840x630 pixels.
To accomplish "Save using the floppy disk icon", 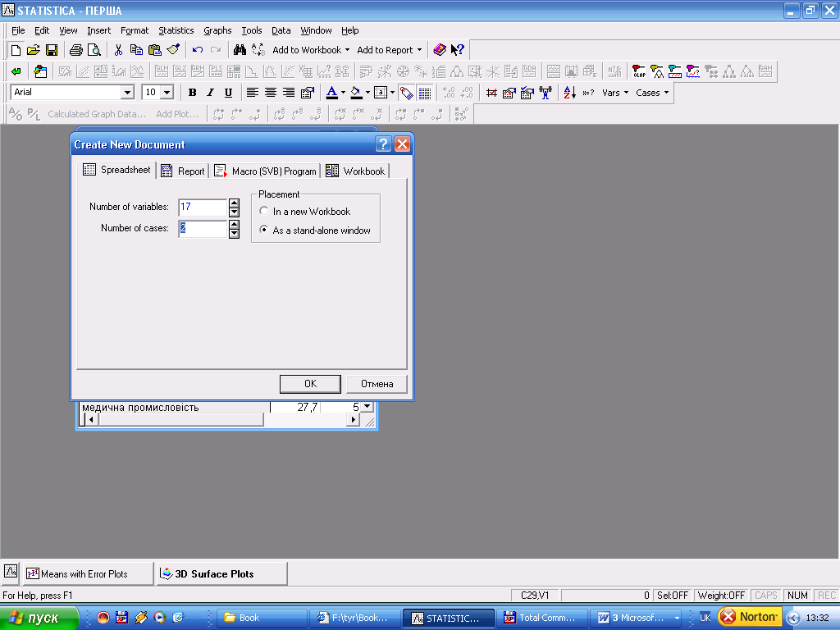I will 52,50.
